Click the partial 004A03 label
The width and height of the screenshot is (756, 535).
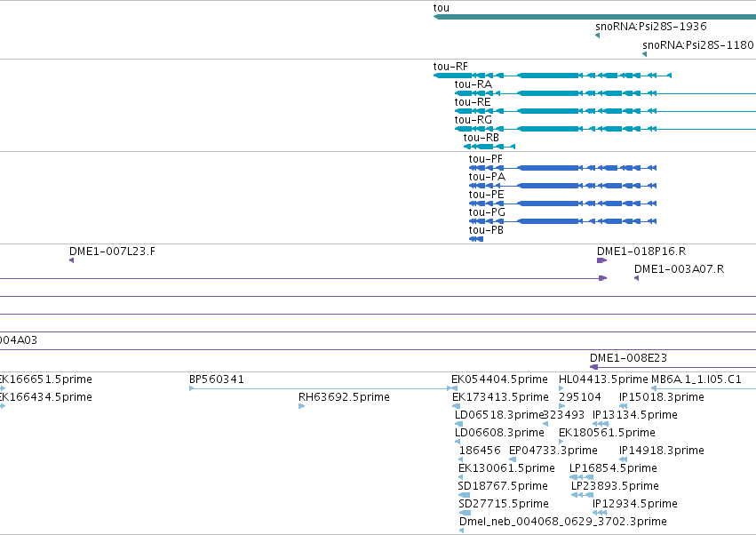tap(19, 340)
